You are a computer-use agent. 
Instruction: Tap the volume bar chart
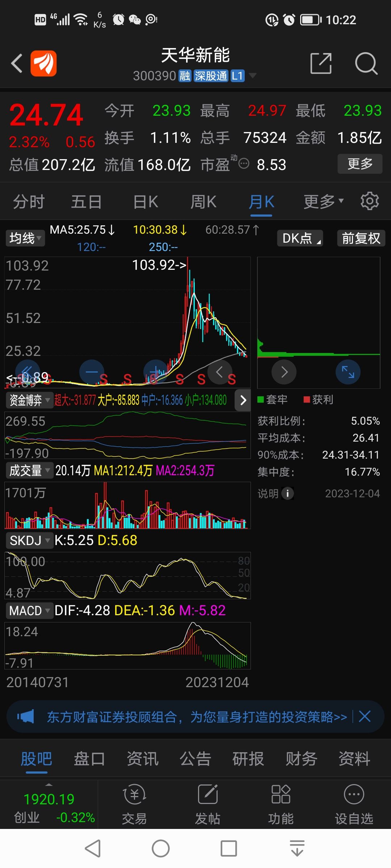[x=127, y=505]
